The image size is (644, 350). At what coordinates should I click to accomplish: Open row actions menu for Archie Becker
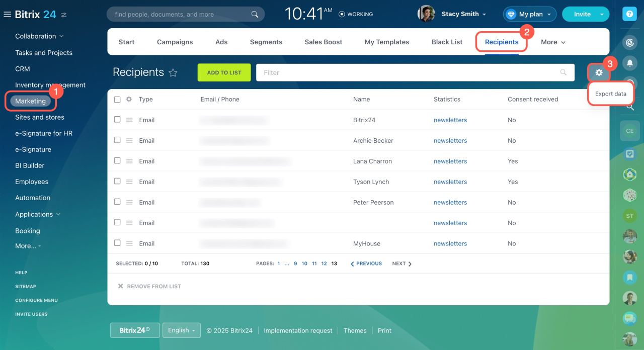point(129,141)
